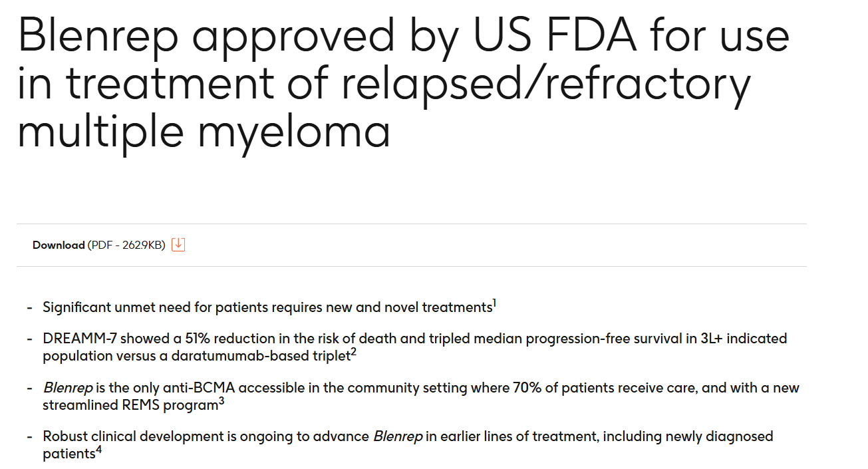This screenshot has width=868, height=469.
Task: Open footnote 1 after 'novel treatments'
Action: pyautogui.click(x=494, y=304)
